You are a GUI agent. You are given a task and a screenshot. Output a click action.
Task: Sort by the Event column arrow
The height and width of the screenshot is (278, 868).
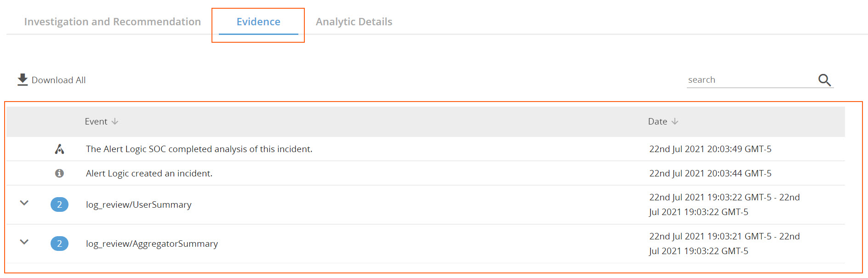coord(115,121)
